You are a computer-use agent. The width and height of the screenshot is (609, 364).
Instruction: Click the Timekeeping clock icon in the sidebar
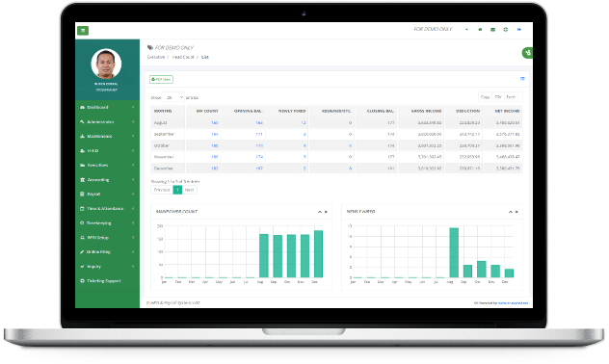pyautogui.click(x=82, y=223)
